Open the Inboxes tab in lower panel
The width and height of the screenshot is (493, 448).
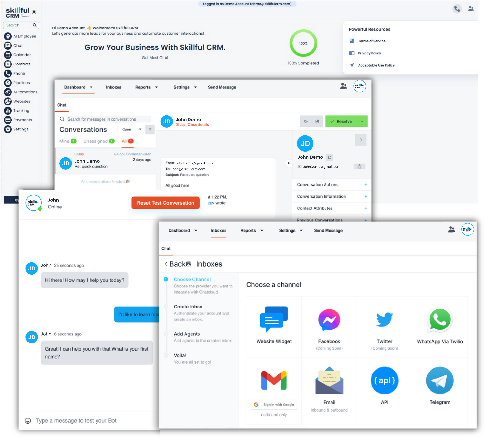(x=218, y=231)
